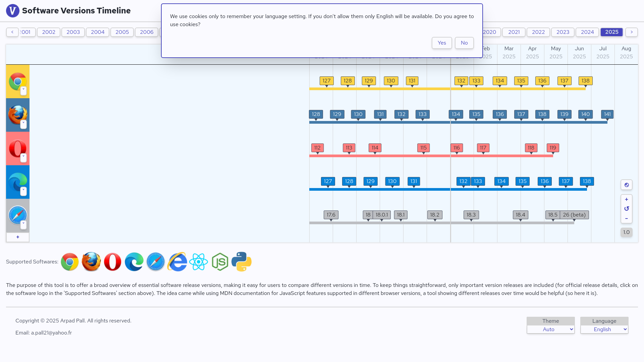Open React in Supported Softwares list

(199, 262)
